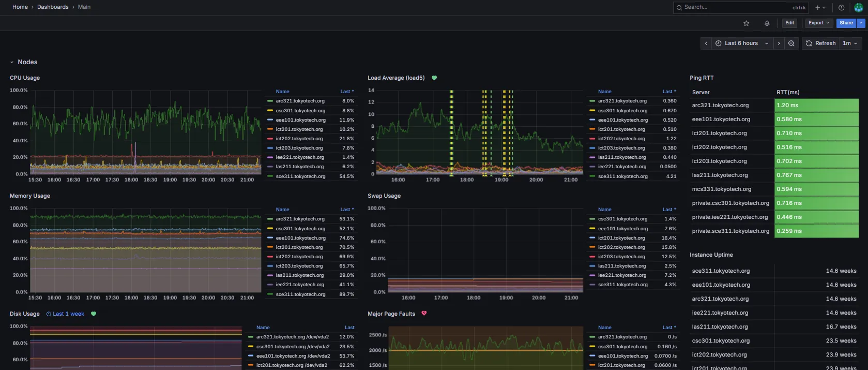Image resolution: width=868 pixels, height=370 pixels.
Task: Toggle sce311 series in CPU Usage legend
Action: click(300, 176)
